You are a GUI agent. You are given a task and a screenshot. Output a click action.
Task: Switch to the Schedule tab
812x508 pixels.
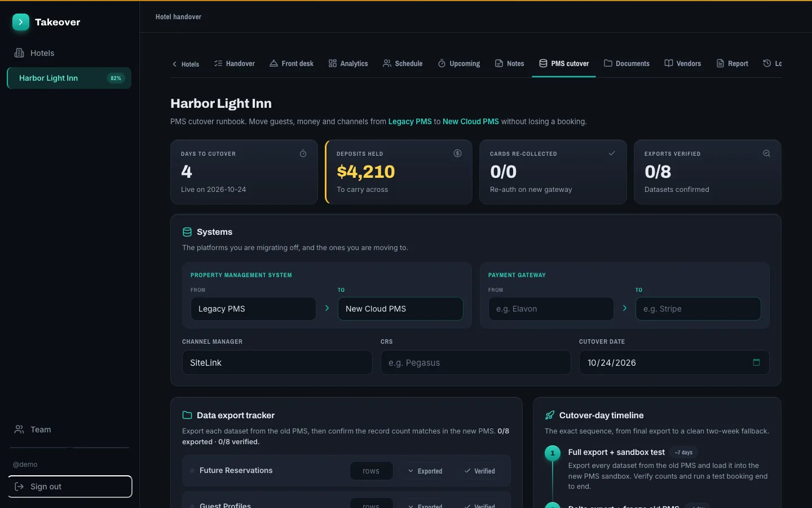coord(403,64)
